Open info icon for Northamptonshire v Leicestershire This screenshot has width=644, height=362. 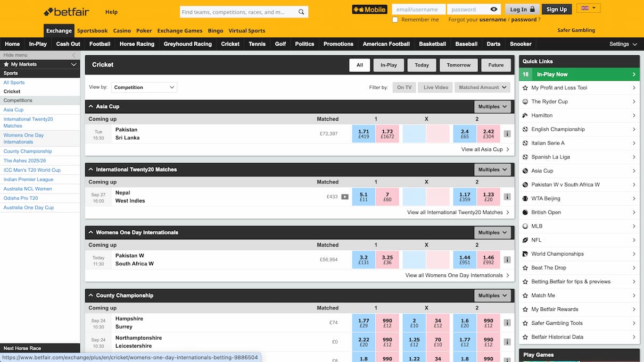[507, 342]
